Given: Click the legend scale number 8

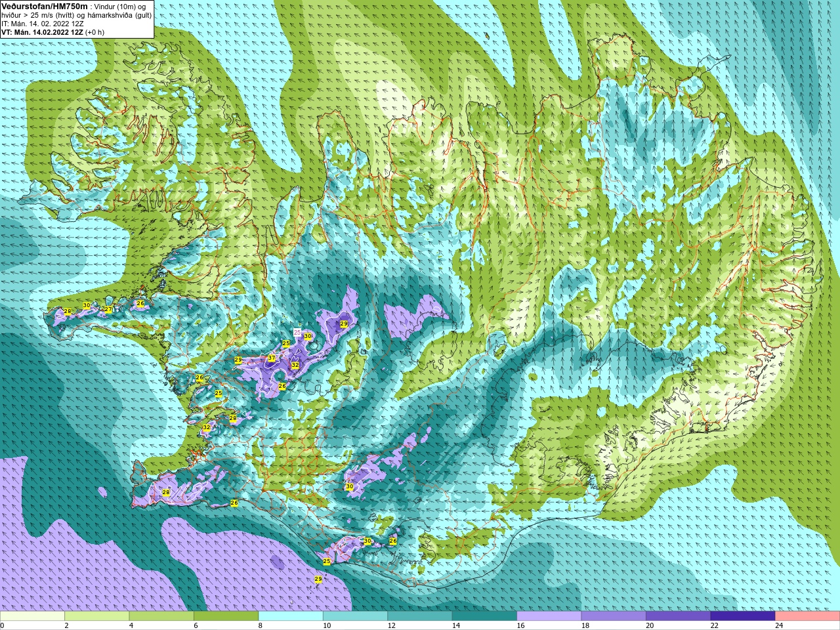Looking at the screenshot, I should [261, 626].
